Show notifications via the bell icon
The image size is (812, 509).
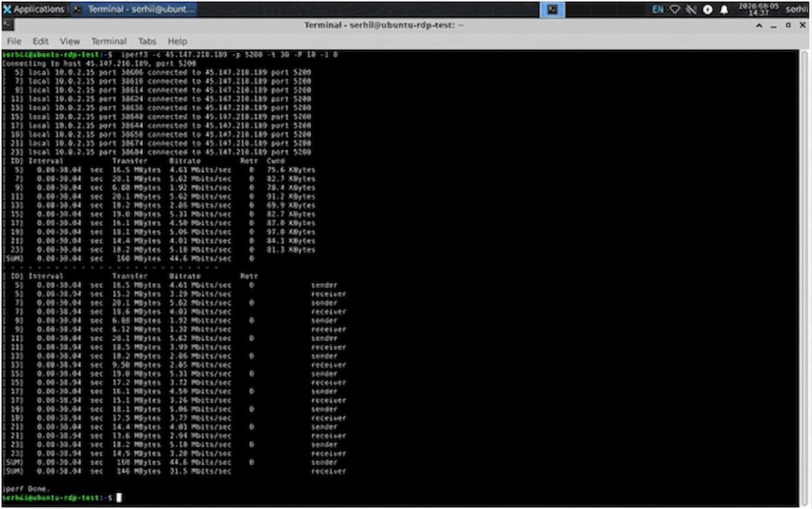tap(724, 9)
